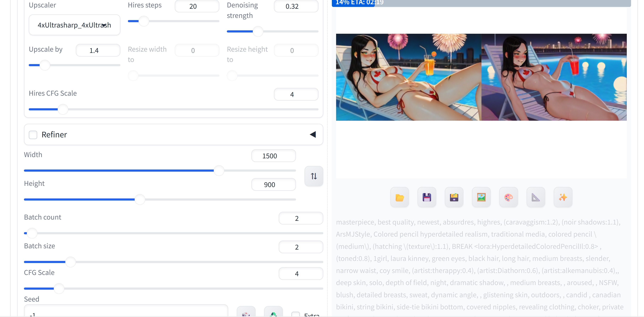The height and width of the screenshot is (317, 644).
Task: Adjust the Resize height to slider
Action: coord(272,75)
